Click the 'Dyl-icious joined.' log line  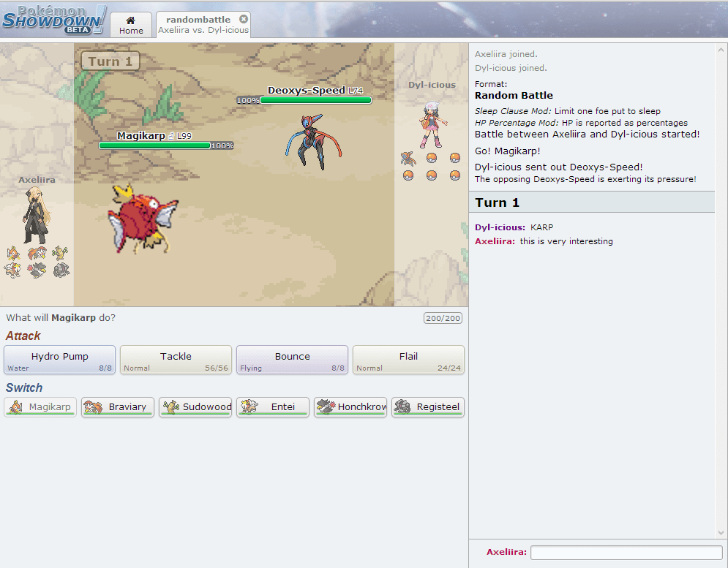click(511, 68)
